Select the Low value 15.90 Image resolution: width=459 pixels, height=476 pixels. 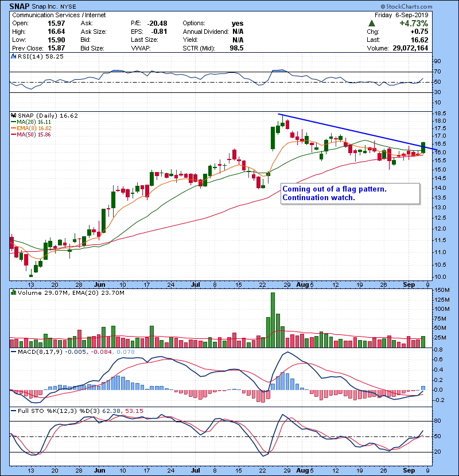click(x=56, y=40)
